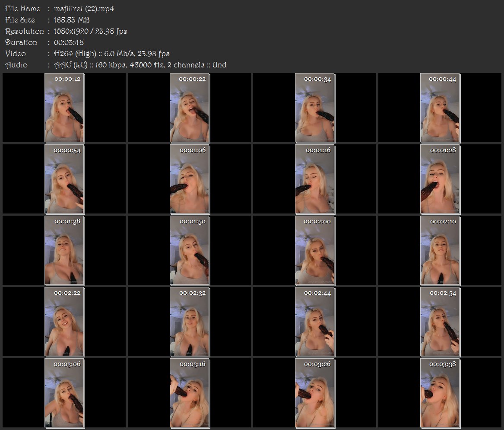The width and height of the screenshot is (504, 430).
Task: Click the thumbnail at 00:03:26
Action: tap(315, 393)
